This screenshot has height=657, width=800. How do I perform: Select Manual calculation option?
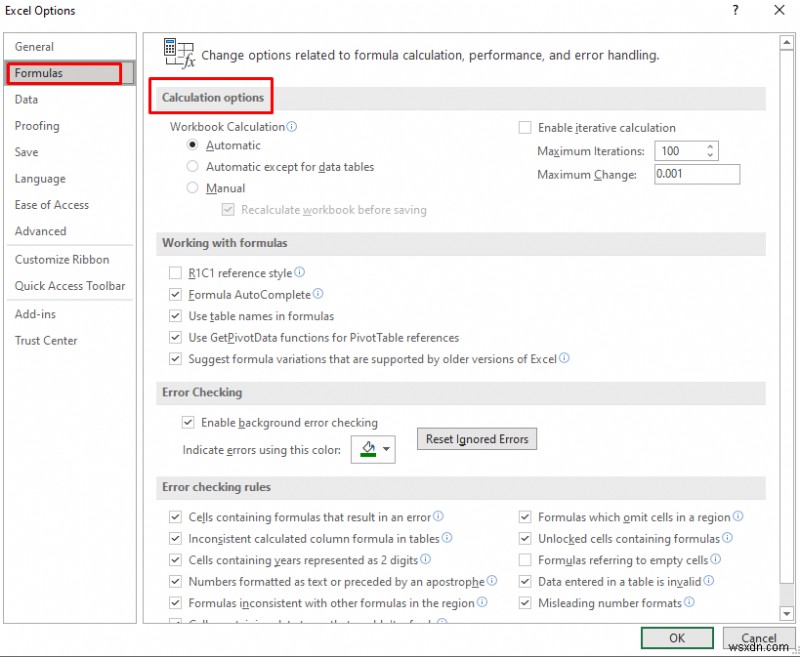192,188
